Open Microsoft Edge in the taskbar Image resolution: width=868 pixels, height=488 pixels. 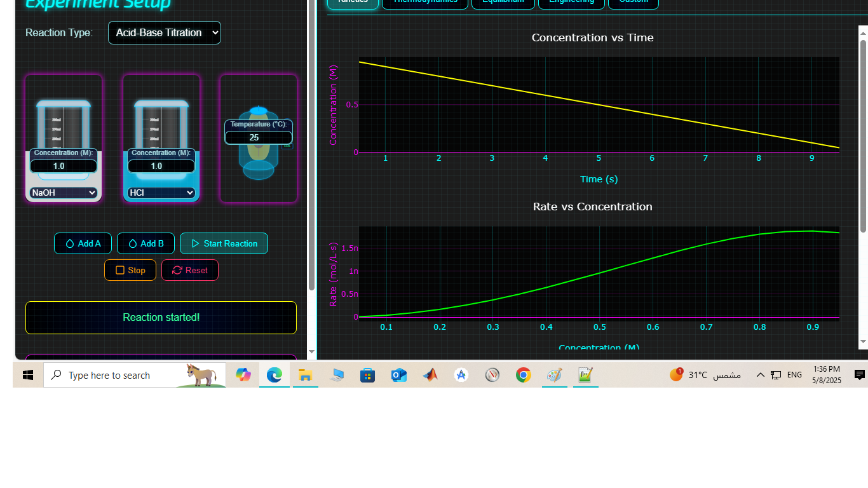(274, 375)
